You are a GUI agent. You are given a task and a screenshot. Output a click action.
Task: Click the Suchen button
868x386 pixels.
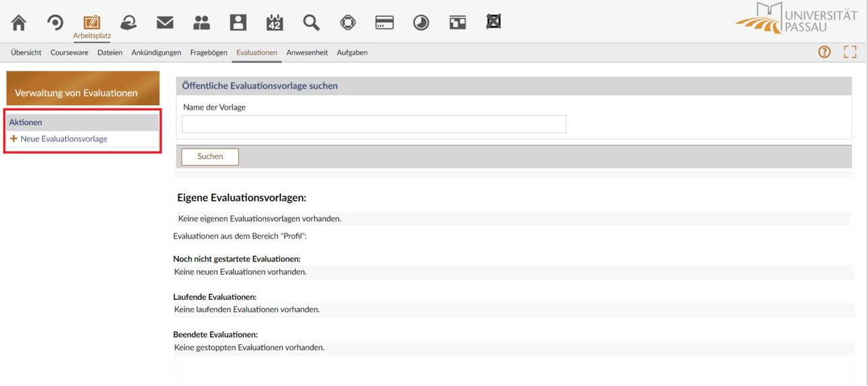(210, 156)
